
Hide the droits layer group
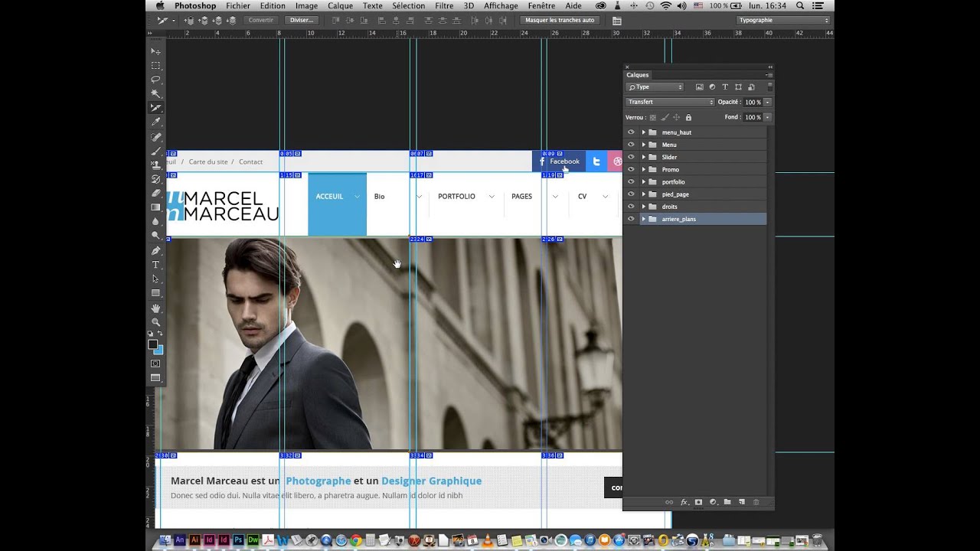631,206
